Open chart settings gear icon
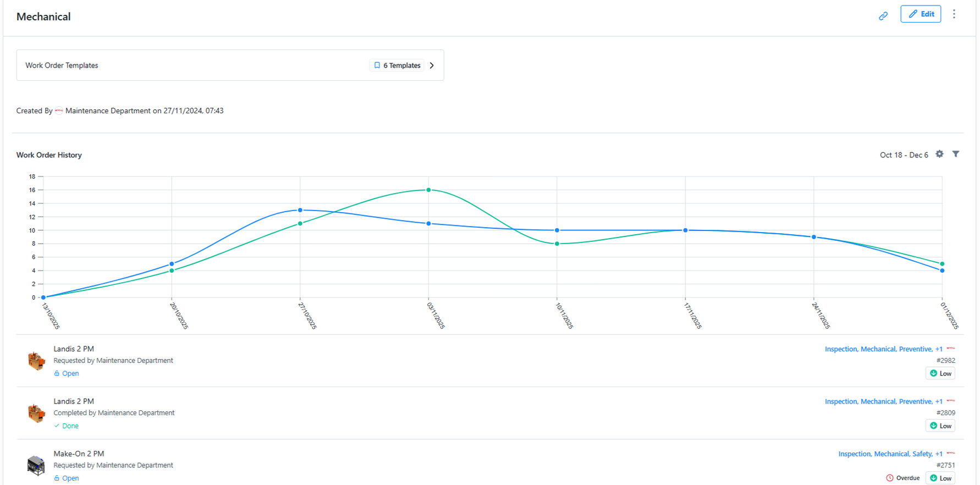 pos(940,154)
